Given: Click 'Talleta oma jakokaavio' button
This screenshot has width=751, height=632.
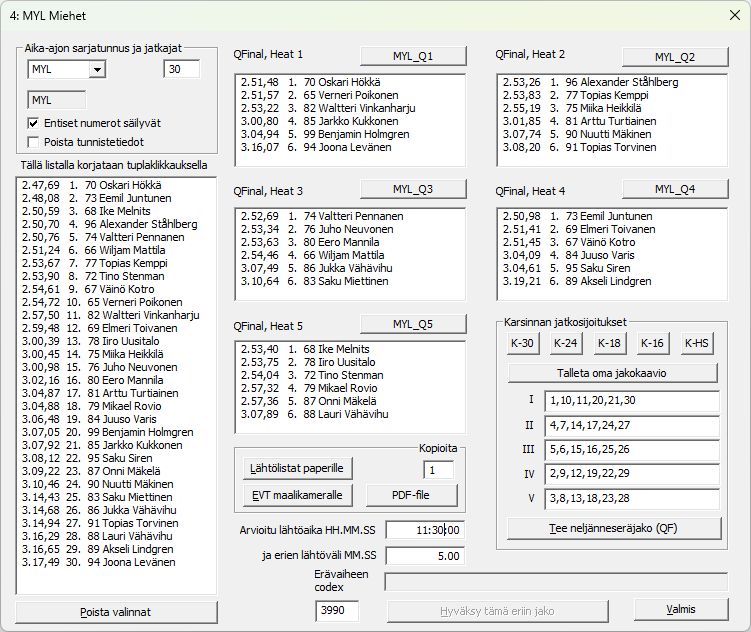Looking at the screenshot, I should (x=612, y=373).
